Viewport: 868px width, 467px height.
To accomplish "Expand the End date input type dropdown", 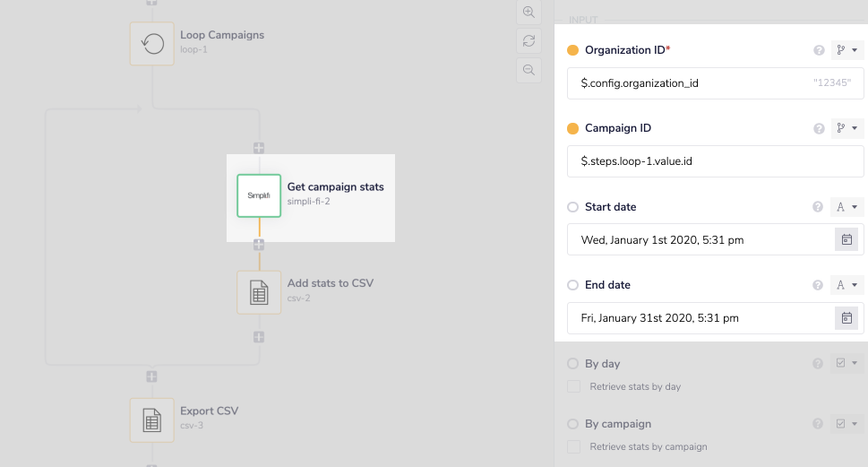I will pos(847,285).
